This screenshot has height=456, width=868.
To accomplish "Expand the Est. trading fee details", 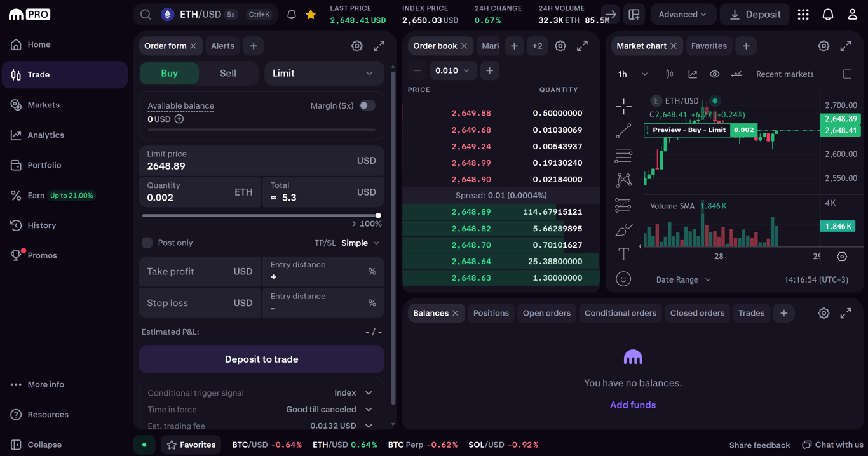I will point(369,426).
